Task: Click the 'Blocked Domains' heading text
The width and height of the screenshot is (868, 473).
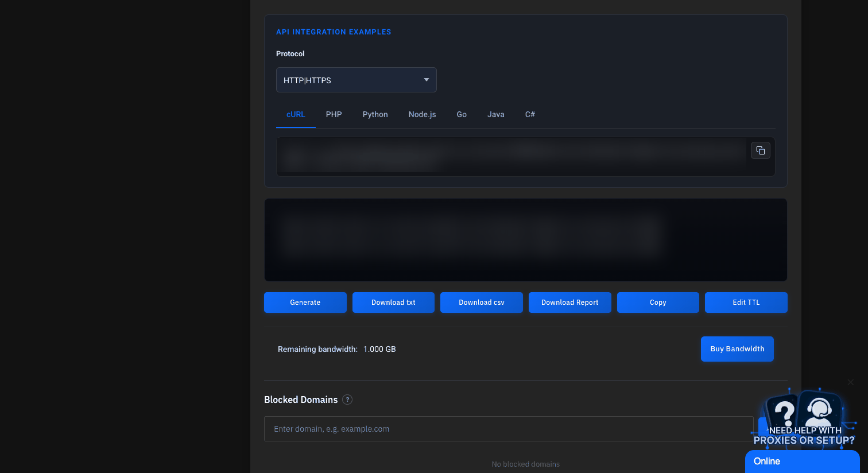Action: click(x=301, y=400)
